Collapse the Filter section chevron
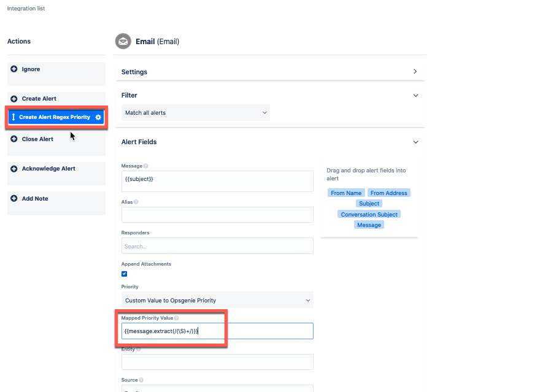Image resolution: width=540 pixels, height=392 pixels. tap(415, 95)
